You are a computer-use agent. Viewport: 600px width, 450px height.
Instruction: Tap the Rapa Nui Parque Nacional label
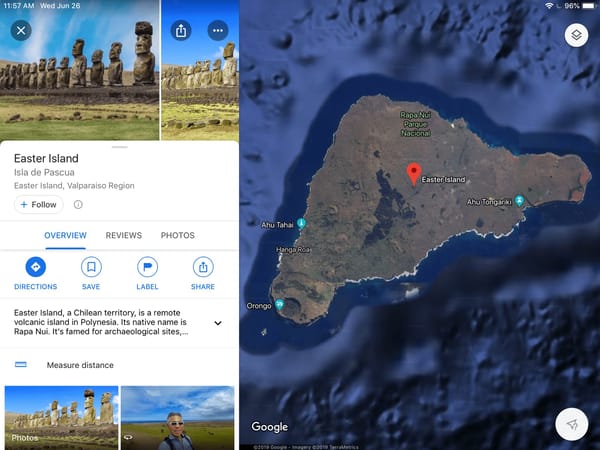(x=416, y=124)
